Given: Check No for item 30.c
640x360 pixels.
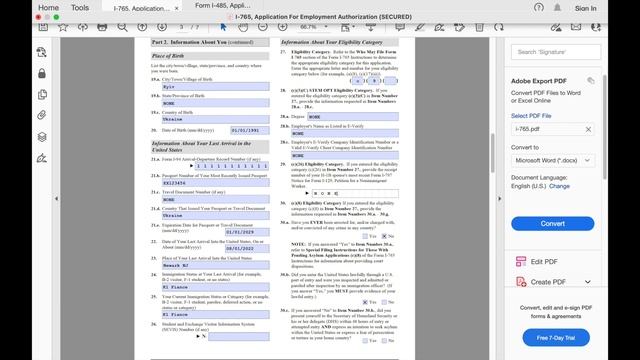Looking at the screenshot, I should pyautogui.click(x=384, y=340).
